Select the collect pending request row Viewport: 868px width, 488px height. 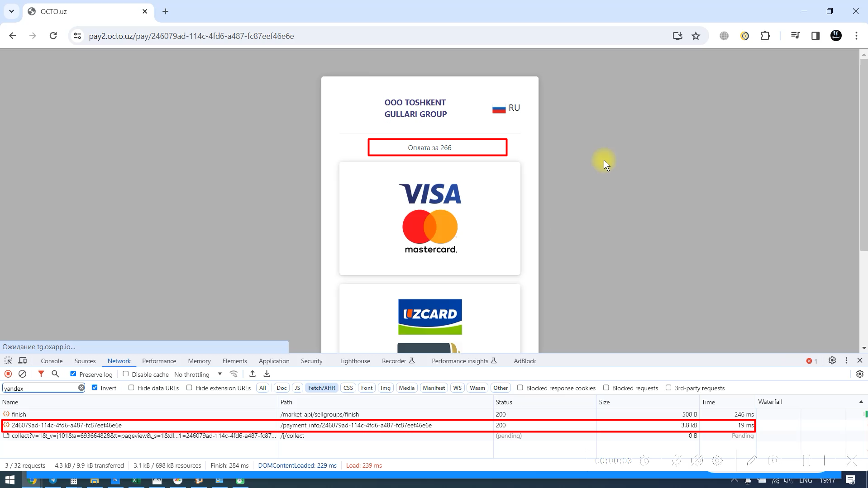378,436
